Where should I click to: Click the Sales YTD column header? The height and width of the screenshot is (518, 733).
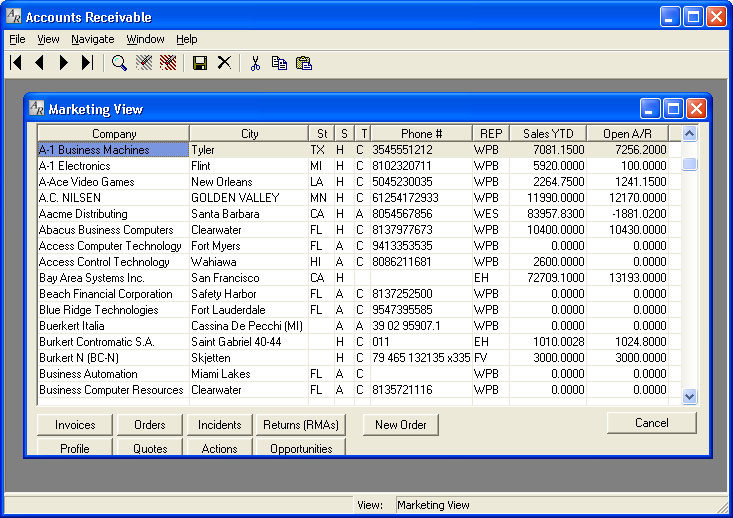[548, 134]
